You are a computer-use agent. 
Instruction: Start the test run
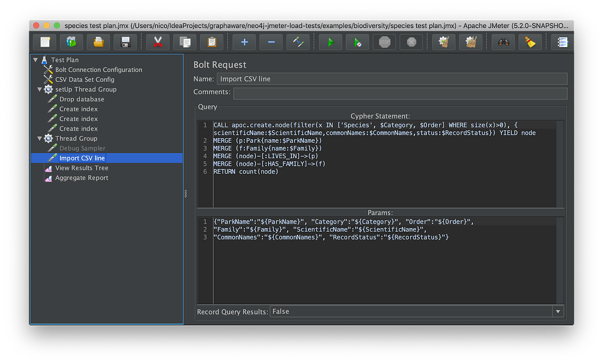pos(330,42)
